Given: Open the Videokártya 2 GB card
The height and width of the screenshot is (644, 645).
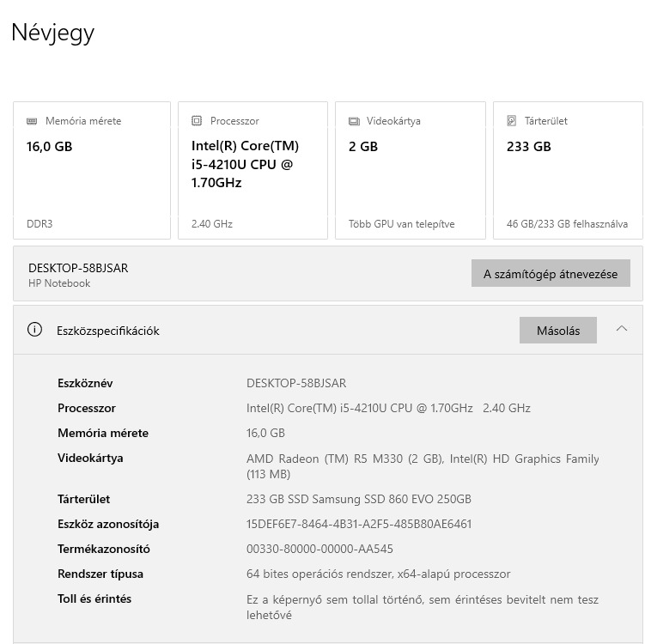Looking at the screenshot, I should pyautogui.click(x=410, y=170).
